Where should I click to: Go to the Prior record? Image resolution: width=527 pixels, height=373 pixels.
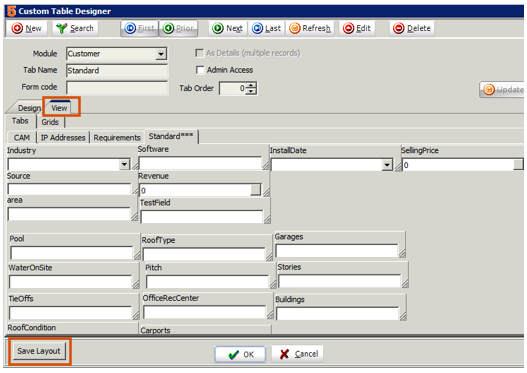(x=178, y=28)
